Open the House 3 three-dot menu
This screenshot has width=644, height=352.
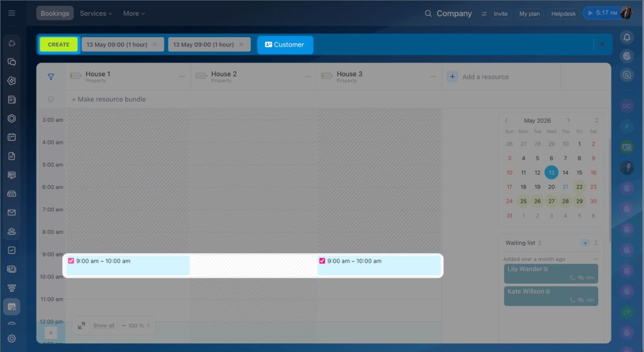coord(433,77)
